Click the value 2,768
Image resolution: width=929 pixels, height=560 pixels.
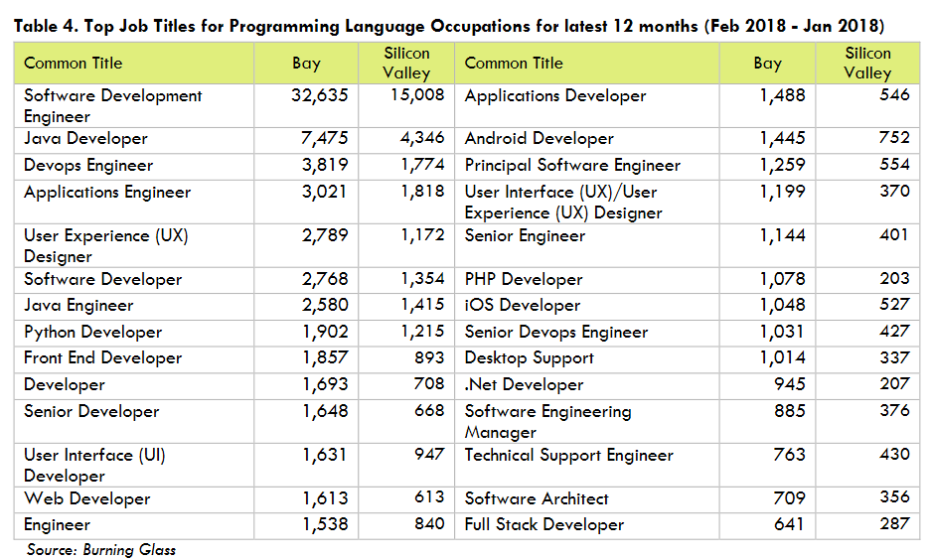pos(325,279)
